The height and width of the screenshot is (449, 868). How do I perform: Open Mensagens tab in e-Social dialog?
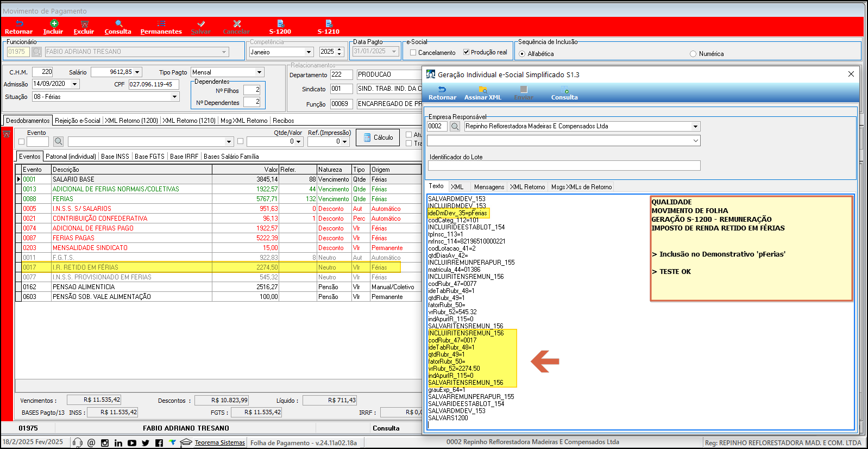(489, 187)
